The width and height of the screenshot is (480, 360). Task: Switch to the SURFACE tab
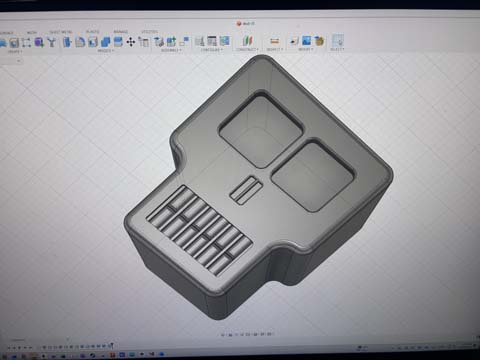pyautogui.click(x=7, y=33)
